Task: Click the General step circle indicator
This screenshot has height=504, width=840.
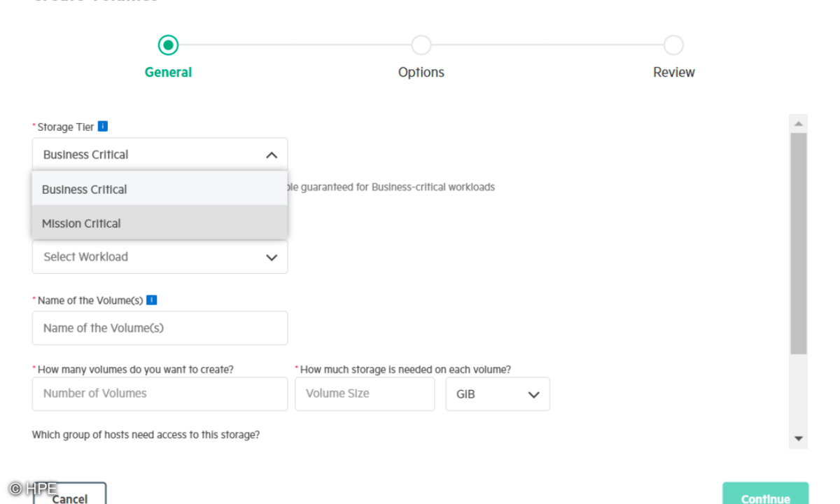Action: point(168,45)
